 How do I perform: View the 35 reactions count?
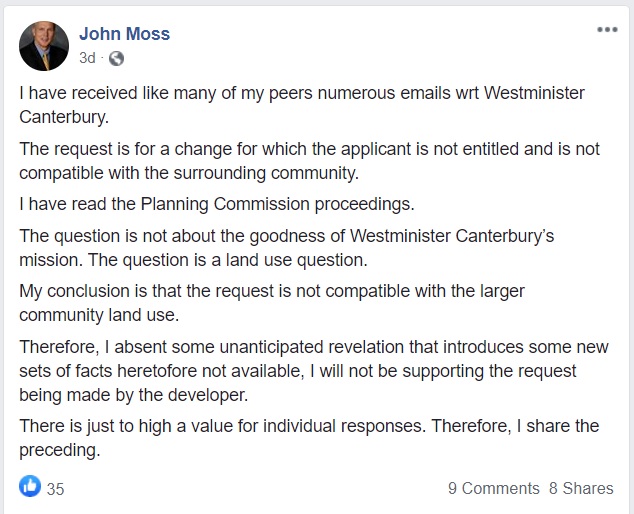pos(55,489)
